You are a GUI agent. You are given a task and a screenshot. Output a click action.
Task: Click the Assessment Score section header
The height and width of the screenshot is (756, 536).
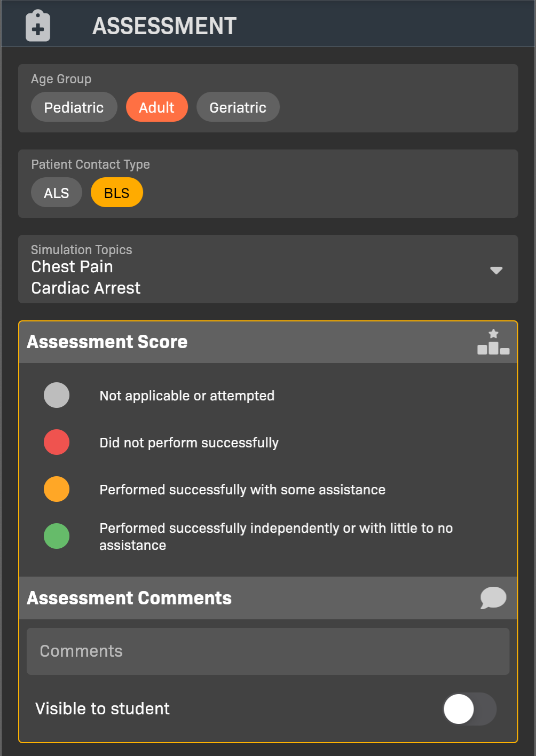[107, 342]
